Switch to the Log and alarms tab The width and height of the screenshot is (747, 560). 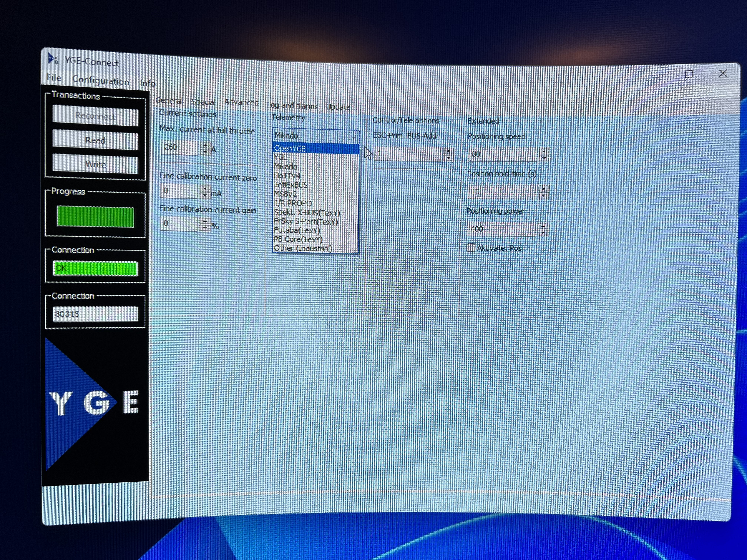pos(292,106)
